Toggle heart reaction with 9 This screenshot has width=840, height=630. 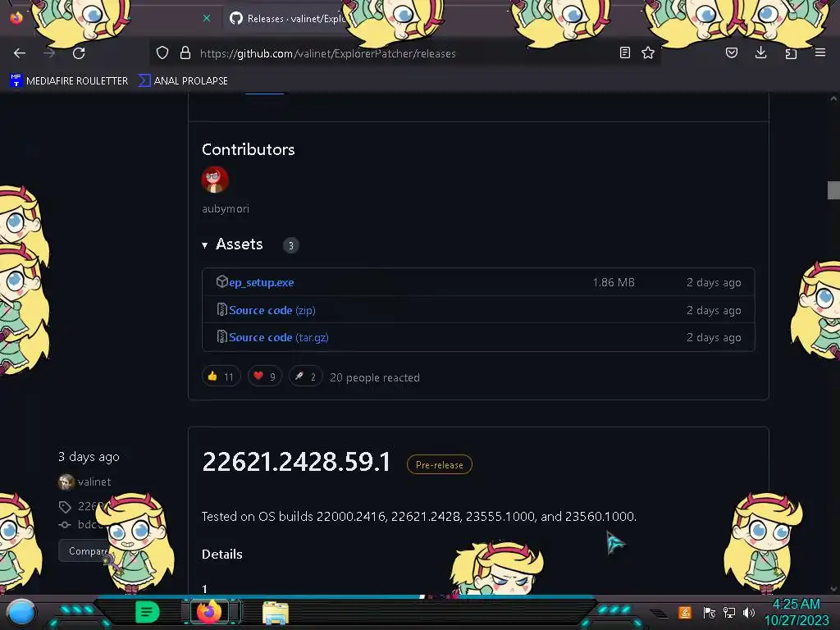[265, 377]
